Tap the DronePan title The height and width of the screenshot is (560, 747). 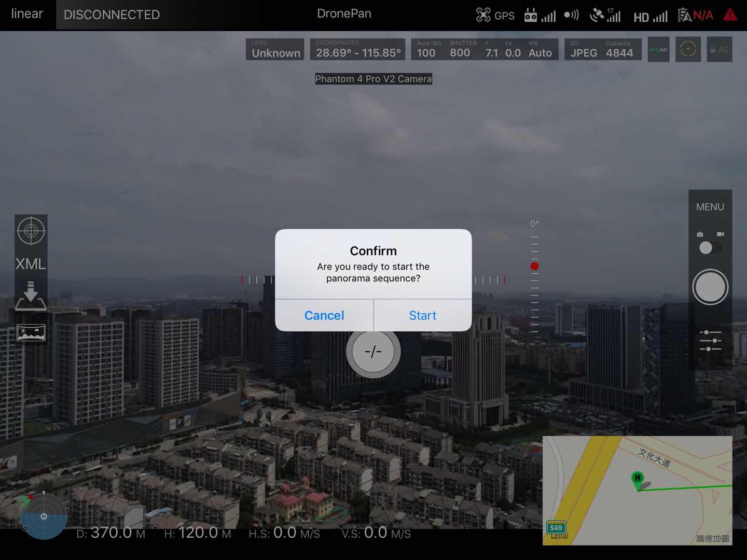[x=344, y=13]
